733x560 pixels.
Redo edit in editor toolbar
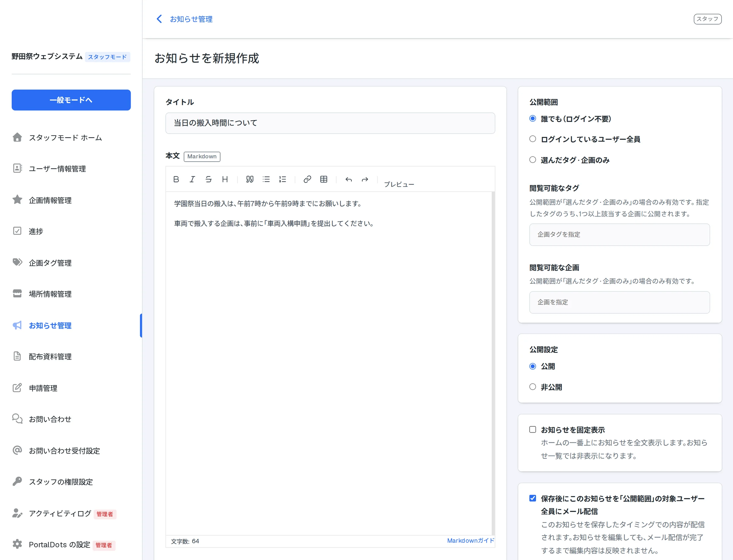(365, 179)
